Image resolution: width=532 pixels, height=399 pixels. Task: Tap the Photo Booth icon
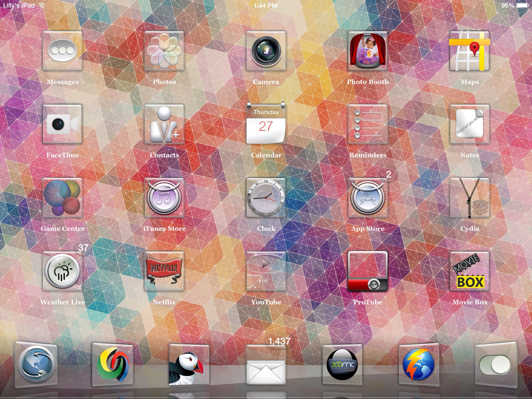click(x=368, y=51)
